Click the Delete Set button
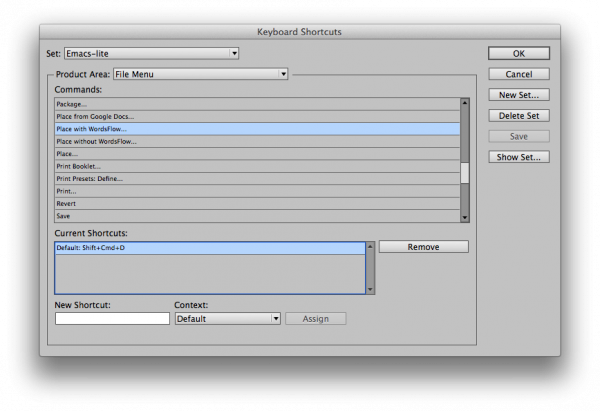 [x=519, y=115]
